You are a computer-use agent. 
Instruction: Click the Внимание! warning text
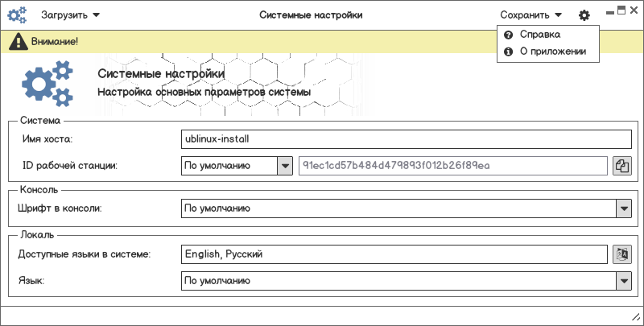coord(55,42)
